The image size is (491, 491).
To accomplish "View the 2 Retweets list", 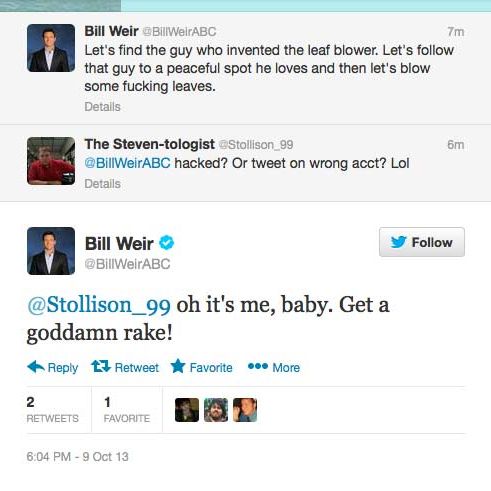I will coord(53,410).
